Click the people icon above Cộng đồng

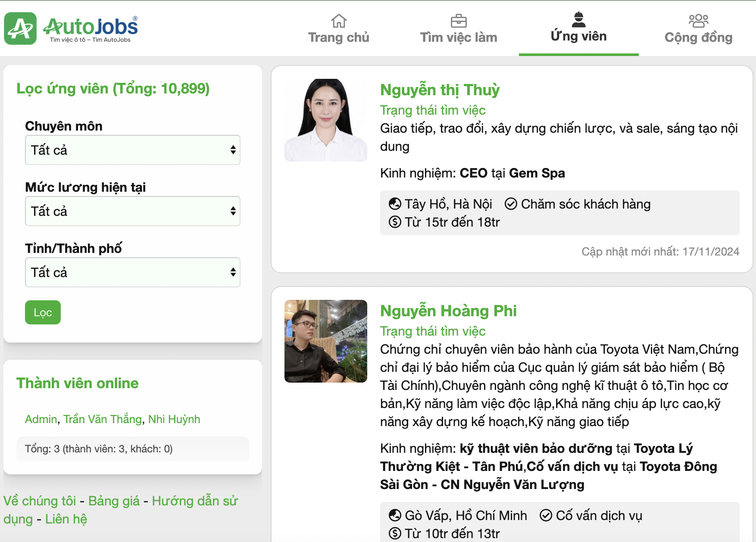(698, 21)
